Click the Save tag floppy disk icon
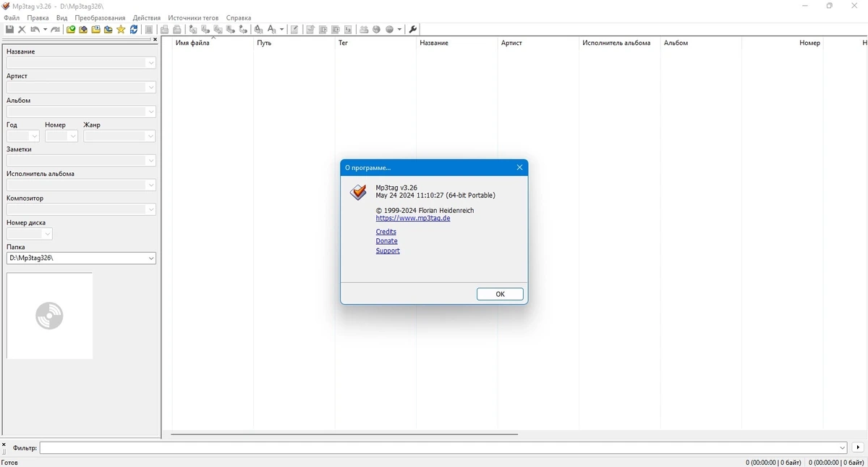Image resolution: width=868 pixels, height=467 pixels. [x=9, y=30]
